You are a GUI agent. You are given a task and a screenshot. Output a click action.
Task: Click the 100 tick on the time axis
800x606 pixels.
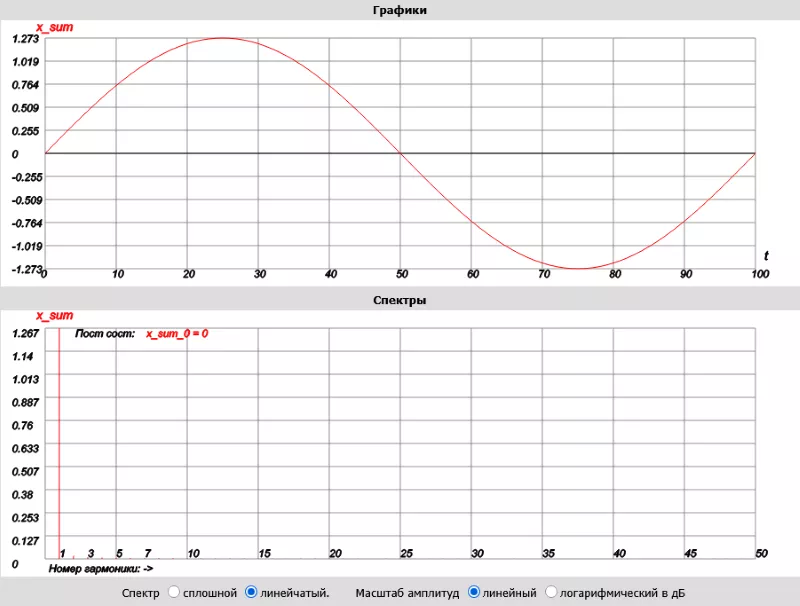point(759,273)
